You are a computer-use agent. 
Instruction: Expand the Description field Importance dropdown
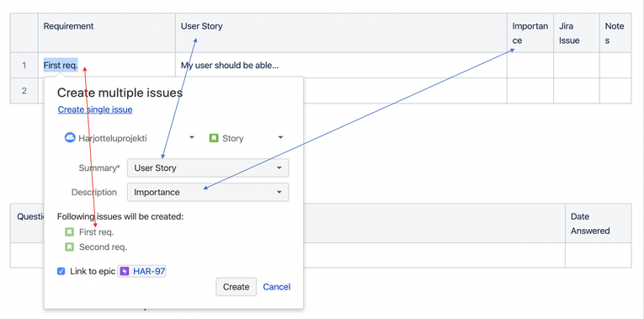(208, 192)
